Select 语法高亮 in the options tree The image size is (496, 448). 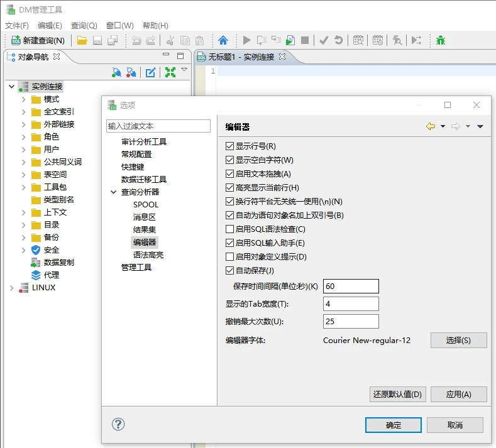[148, 255]
